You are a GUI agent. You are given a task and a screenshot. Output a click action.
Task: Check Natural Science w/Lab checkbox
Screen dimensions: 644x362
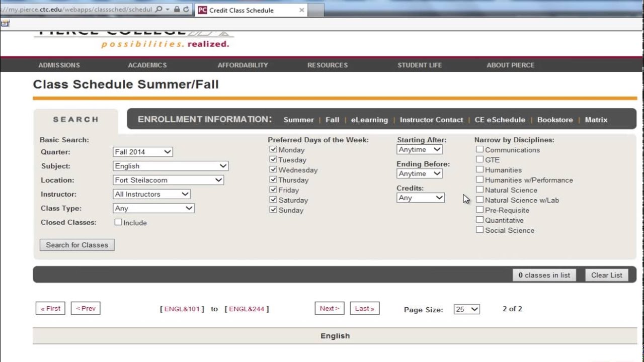(x=479, y=200)
